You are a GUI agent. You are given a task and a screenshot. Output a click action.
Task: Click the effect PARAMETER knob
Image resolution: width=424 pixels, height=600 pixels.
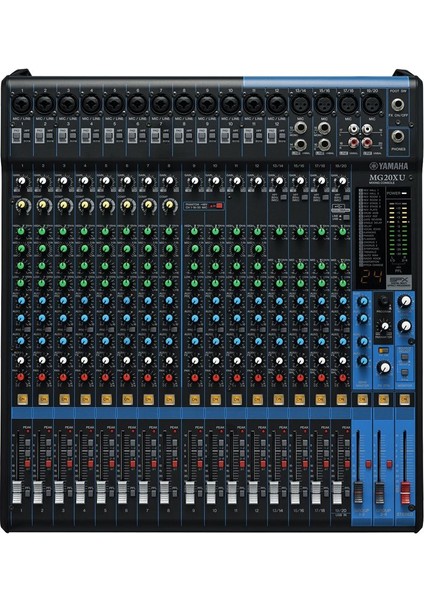point(384,326)
